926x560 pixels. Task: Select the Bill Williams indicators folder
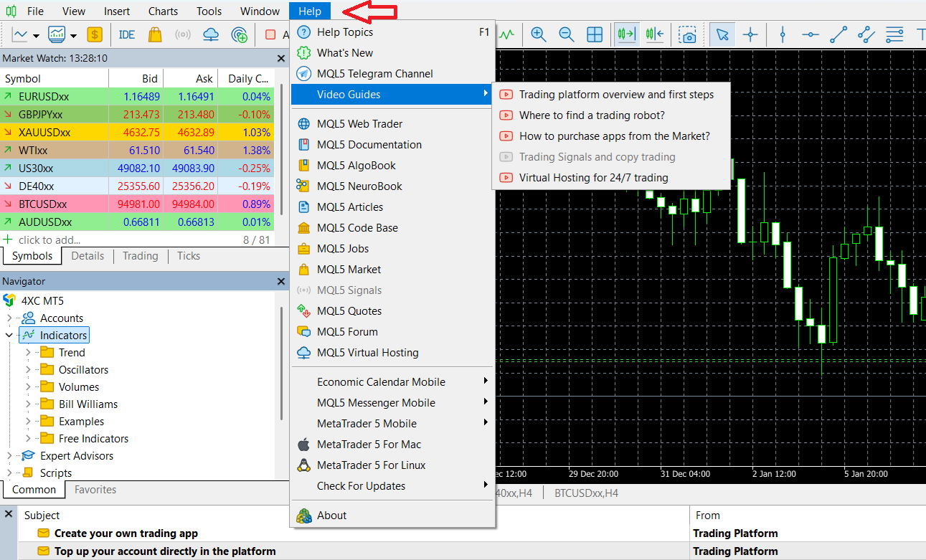[x=88, y=404]
